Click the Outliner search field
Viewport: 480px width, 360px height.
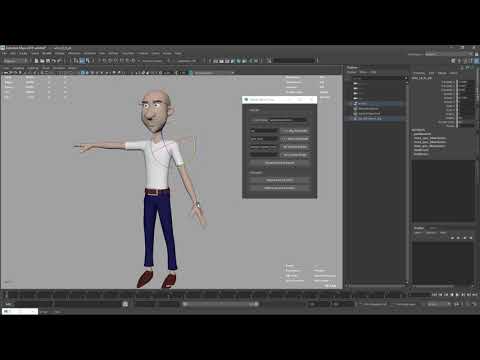click(x=378, y=78)
